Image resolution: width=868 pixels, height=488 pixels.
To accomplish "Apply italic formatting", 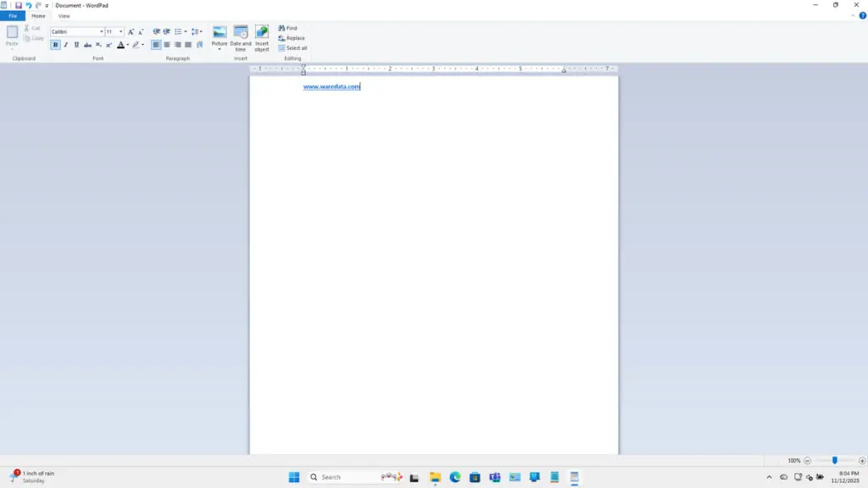I will 65,44.
